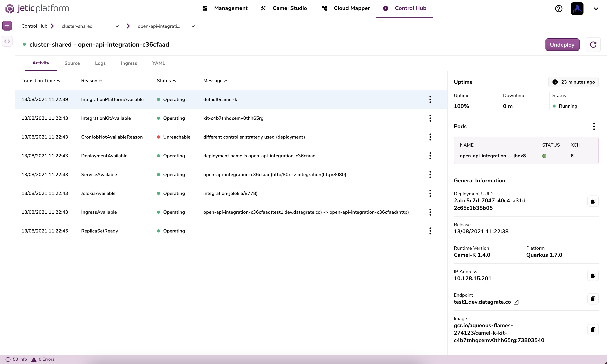Copy the Deployment UUID
Image resolution: width=607 pixels, height=364 pixels.
[x=593, y=201]
